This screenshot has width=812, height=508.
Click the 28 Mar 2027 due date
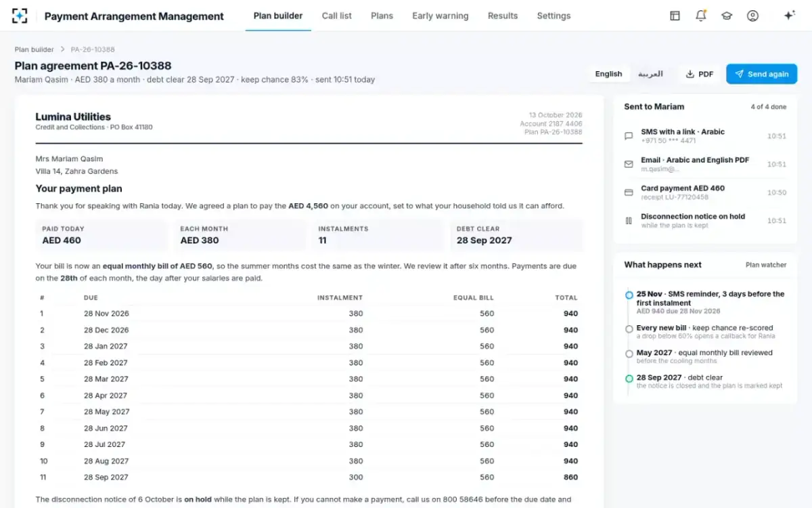coord(106,379)
